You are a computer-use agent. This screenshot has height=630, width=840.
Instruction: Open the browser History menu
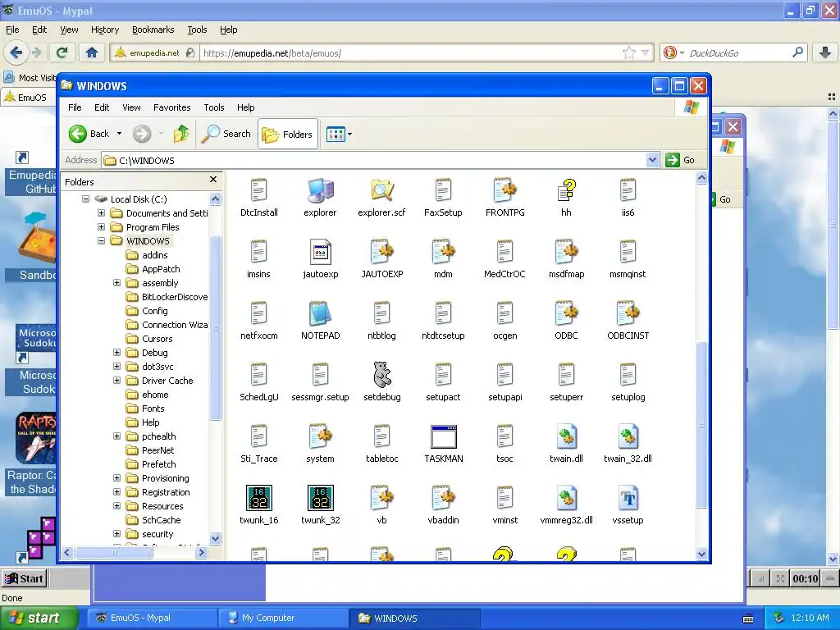click(104, 30)
